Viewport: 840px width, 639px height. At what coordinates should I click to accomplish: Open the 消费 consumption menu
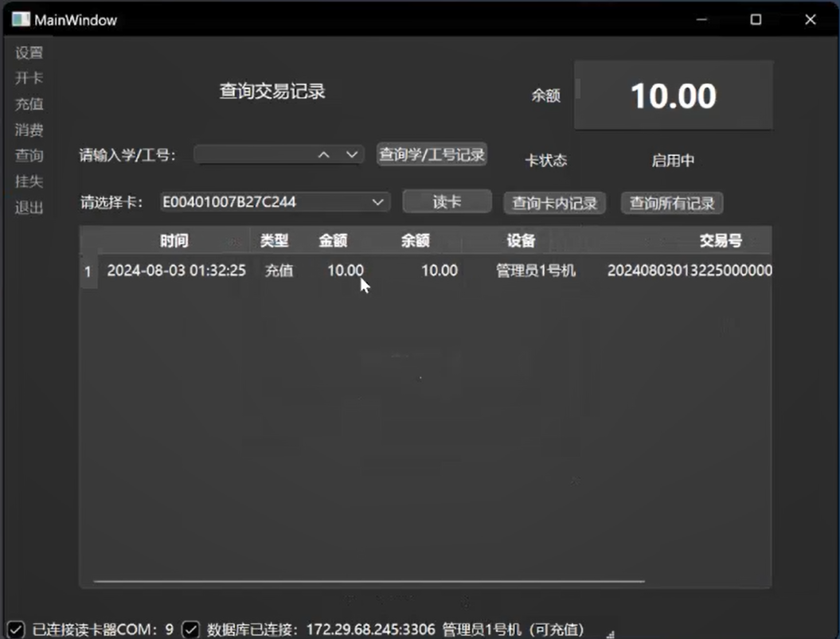29,131
